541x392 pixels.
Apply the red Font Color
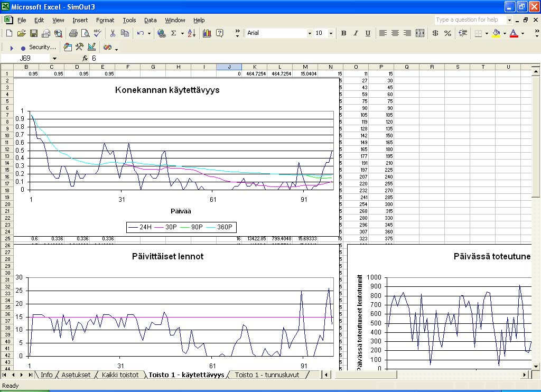pyautogui.click(x=514, y=33)
